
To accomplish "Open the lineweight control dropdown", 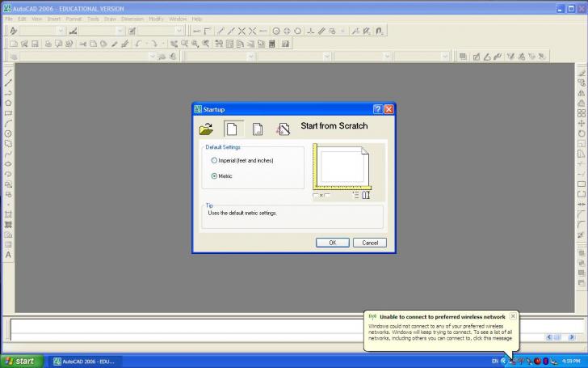I will click(388, 57).
